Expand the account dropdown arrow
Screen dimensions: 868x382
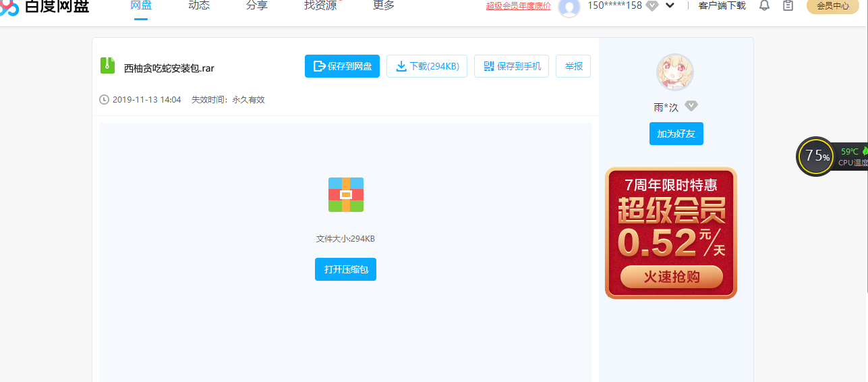pyautogui.click(x=670, y=5)
